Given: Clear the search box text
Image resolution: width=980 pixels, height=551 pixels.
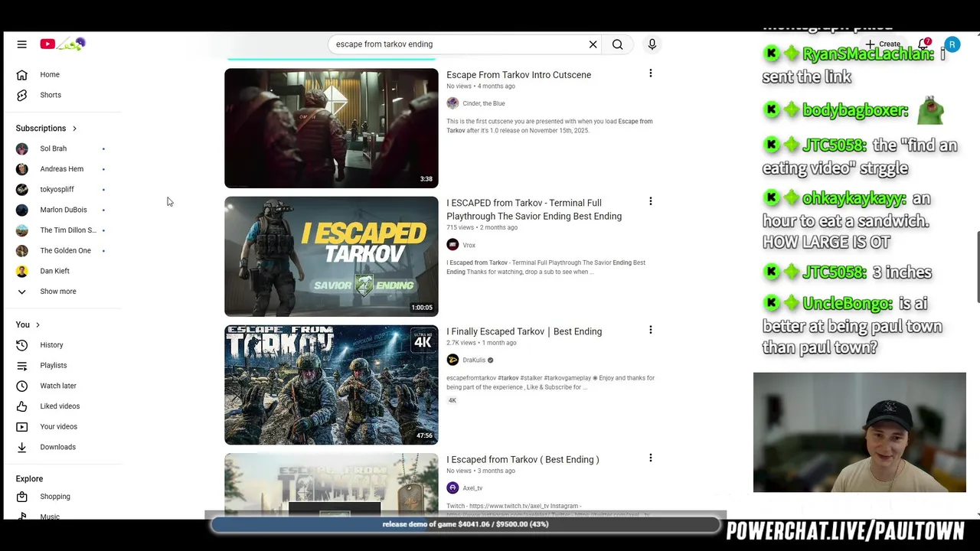Looking at the screenshot, I should [593, 44].
